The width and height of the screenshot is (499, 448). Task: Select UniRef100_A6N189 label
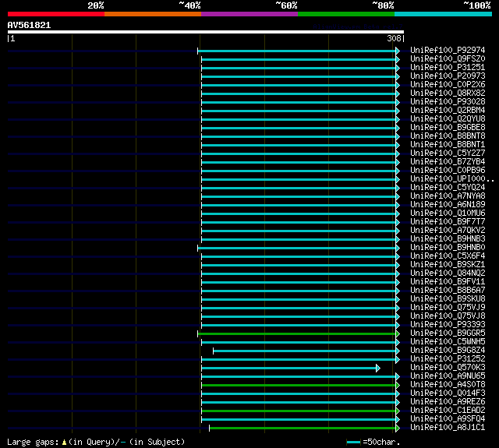coord(448,205)
